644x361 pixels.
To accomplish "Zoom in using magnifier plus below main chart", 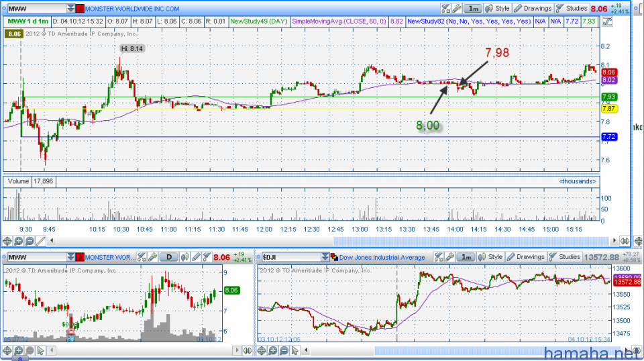I will coord(19,241).
